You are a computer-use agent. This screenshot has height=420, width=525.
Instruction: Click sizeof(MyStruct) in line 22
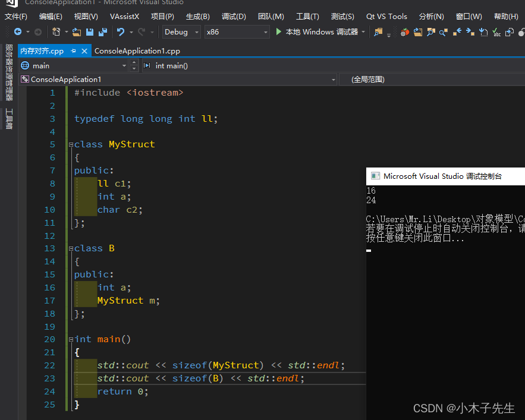point(218,365)
